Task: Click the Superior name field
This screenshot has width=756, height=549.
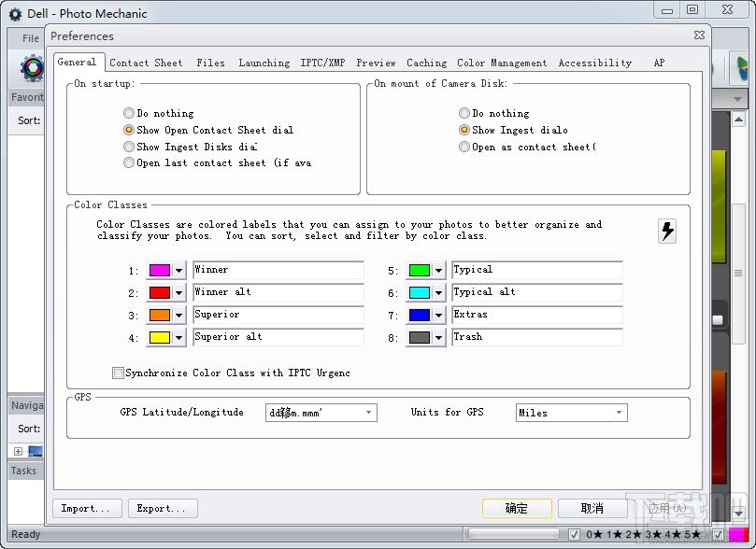Action: point(278,315)
